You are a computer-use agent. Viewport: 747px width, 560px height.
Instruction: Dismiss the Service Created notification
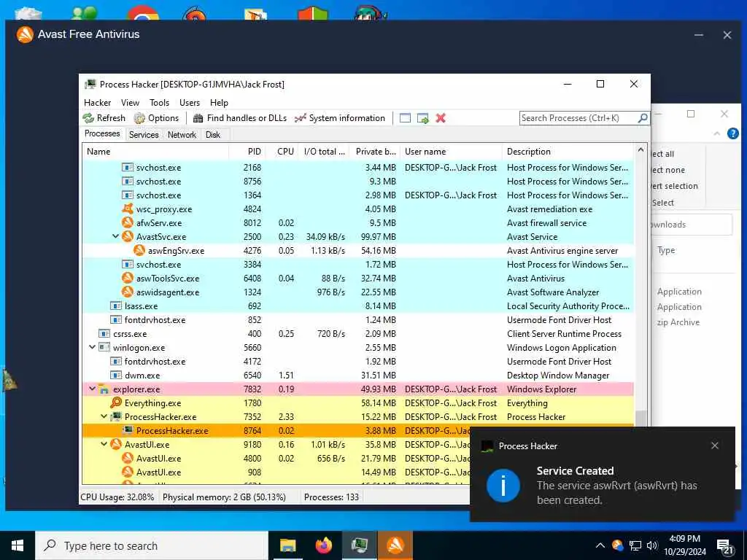click(715, 446)
